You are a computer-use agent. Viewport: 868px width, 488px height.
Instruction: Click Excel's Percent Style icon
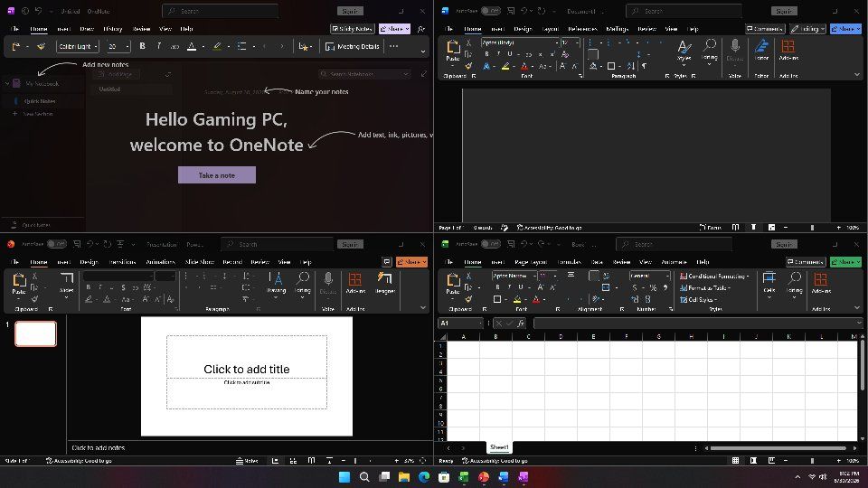click(x=653, y=287)
